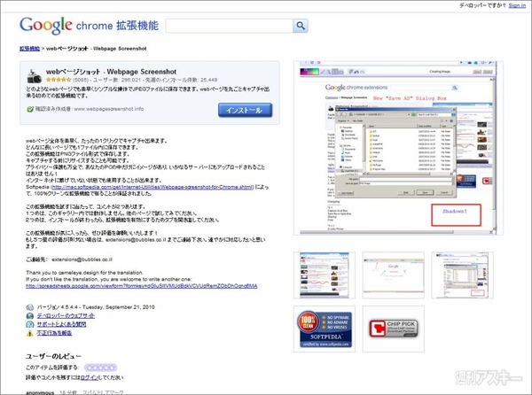The width and height of the screenshot is (532, 395).
Task: Click the CHIP PICK badge thumbnail
Action: coord(393,329)
